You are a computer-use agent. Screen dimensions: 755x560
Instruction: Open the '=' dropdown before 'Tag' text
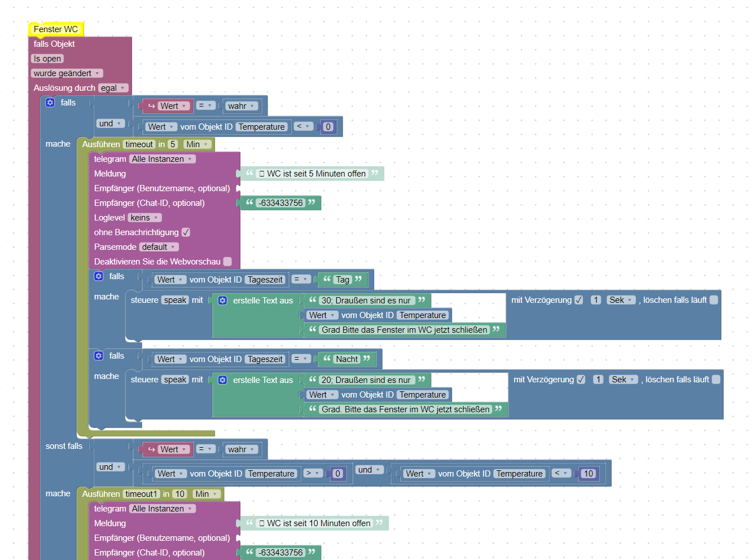[x=301, y=280]
